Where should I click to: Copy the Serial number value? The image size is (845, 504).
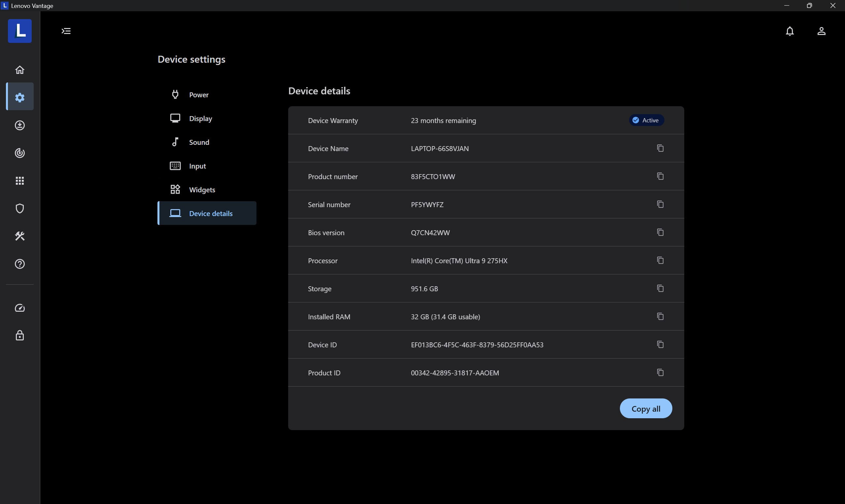(660, 204)
